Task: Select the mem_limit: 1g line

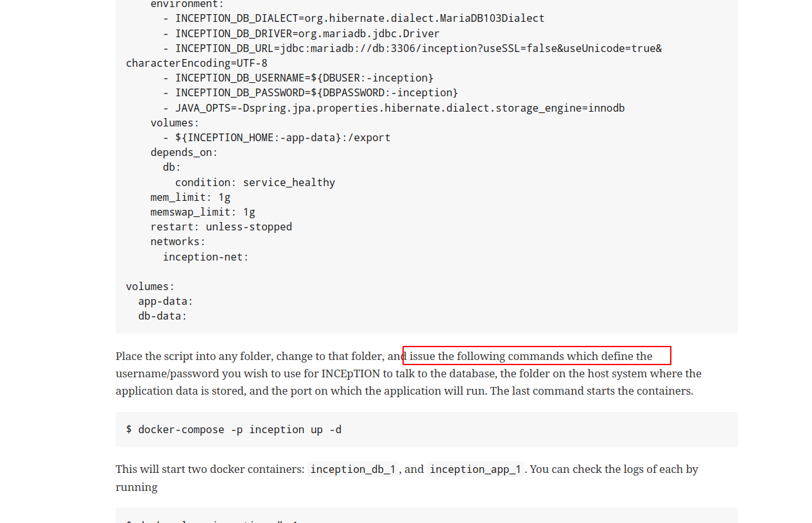Action: click(x=190, y=197)
